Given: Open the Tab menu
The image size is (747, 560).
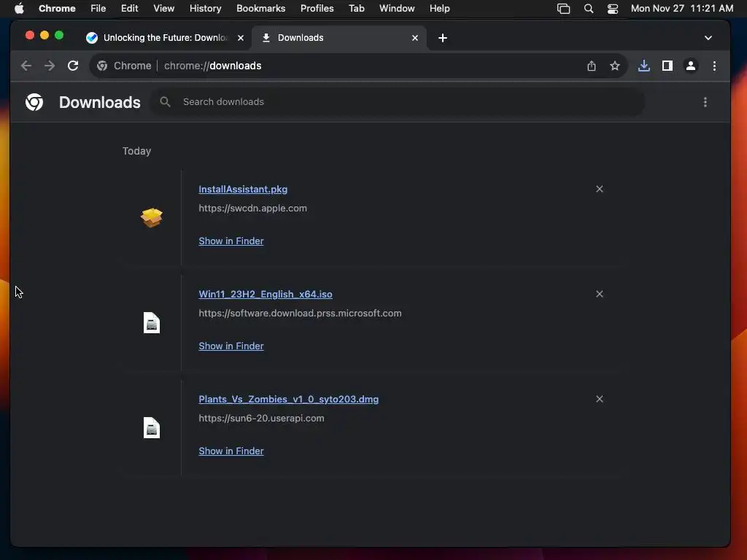Looking at the screenshot, I should pos(356,8).
